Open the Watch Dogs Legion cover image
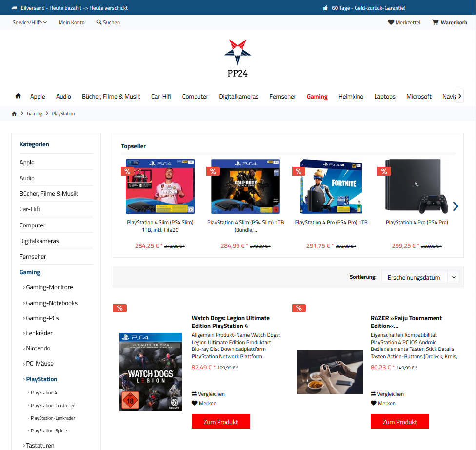Screen dimensions: 476x450 (x=151, y=371)
